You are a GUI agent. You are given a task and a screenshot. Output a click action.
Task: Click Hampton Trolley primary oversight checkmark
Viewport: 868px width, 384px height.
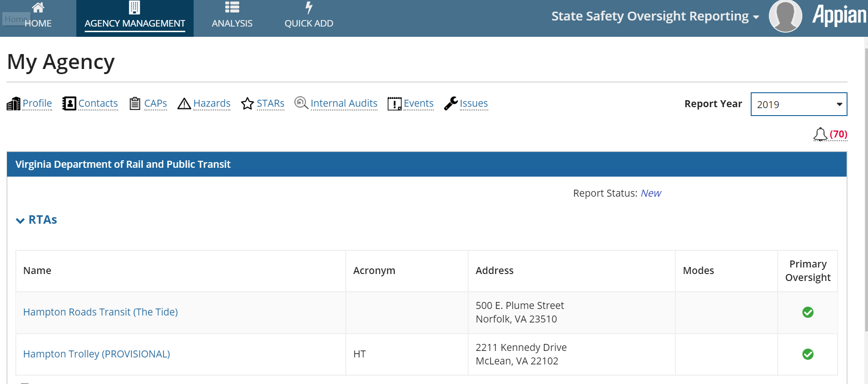(808, 354)
